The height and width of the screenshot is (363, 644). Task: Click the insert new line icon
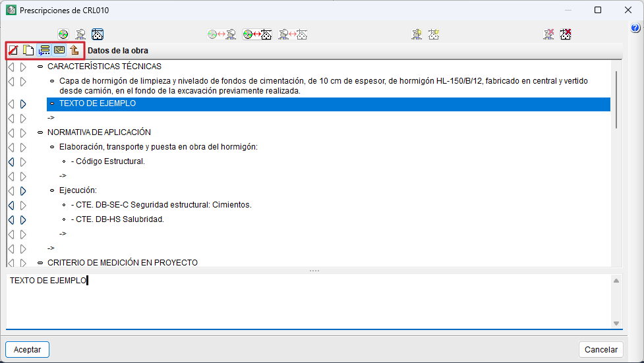(44, 50)
